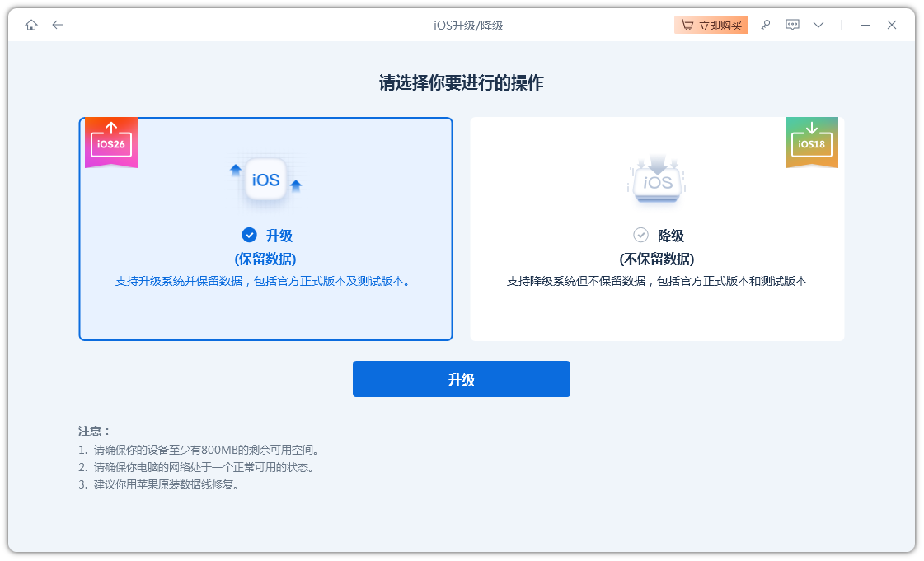Click the back arrow in title bar
The image size is (924, 561).
tap(57, 25)
